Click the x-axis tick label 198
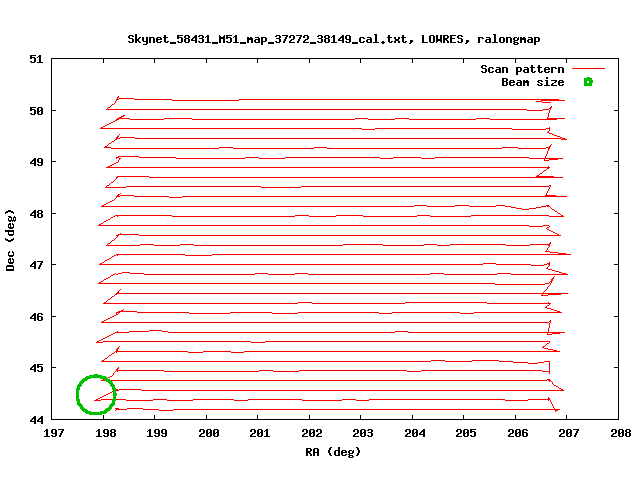The width and height of the screenshot is (640, 480). tap(106, 433)
